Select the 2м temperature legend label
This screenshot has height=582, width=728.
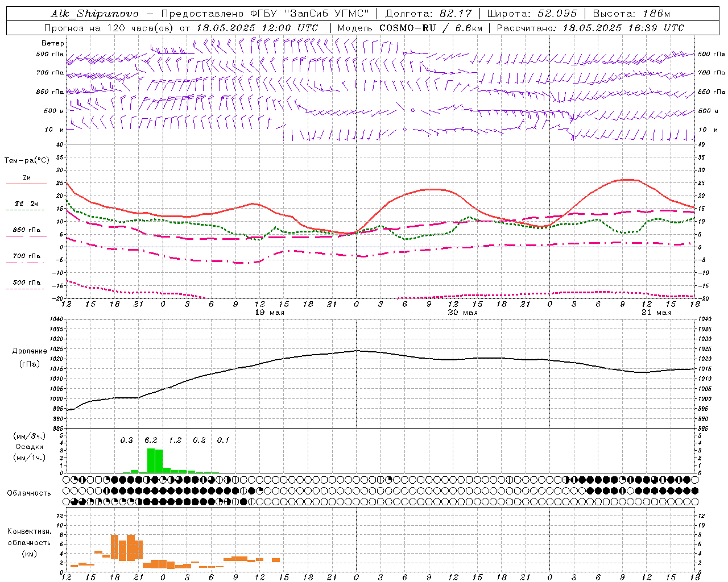pos(27,177)
